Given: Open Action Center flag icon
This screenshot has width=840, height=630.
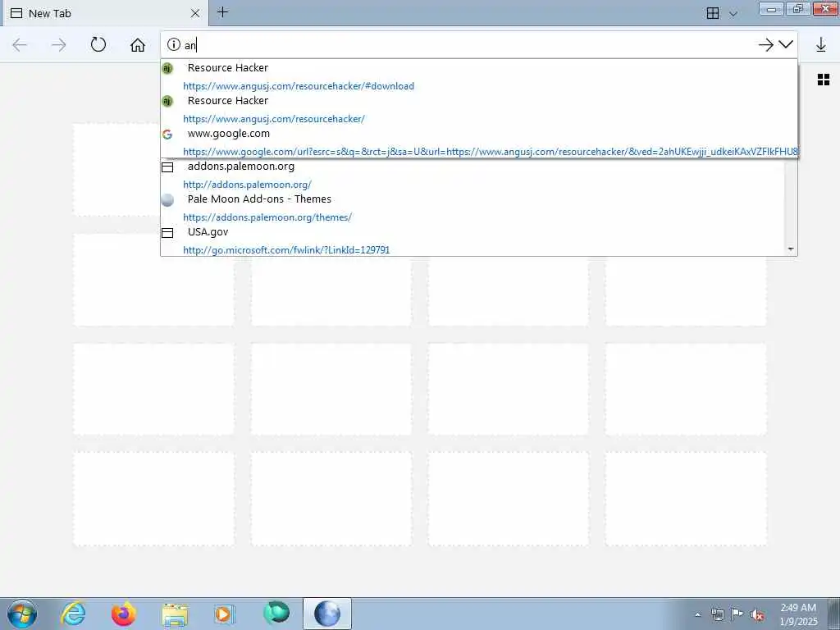Looking at the screenshot, I should (x=737, y=614).
